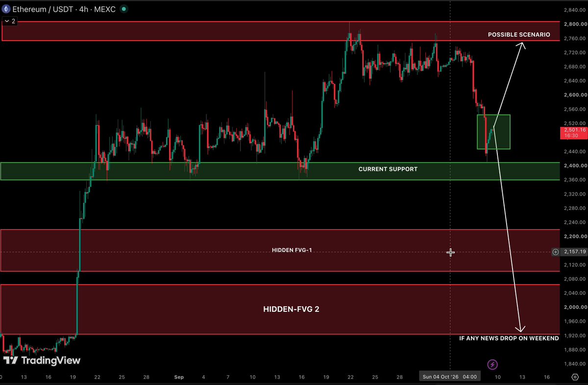Select the POSSIBLE SCENARIO text label
Viewport: 588px width, 385px height.
click(519, 35)
